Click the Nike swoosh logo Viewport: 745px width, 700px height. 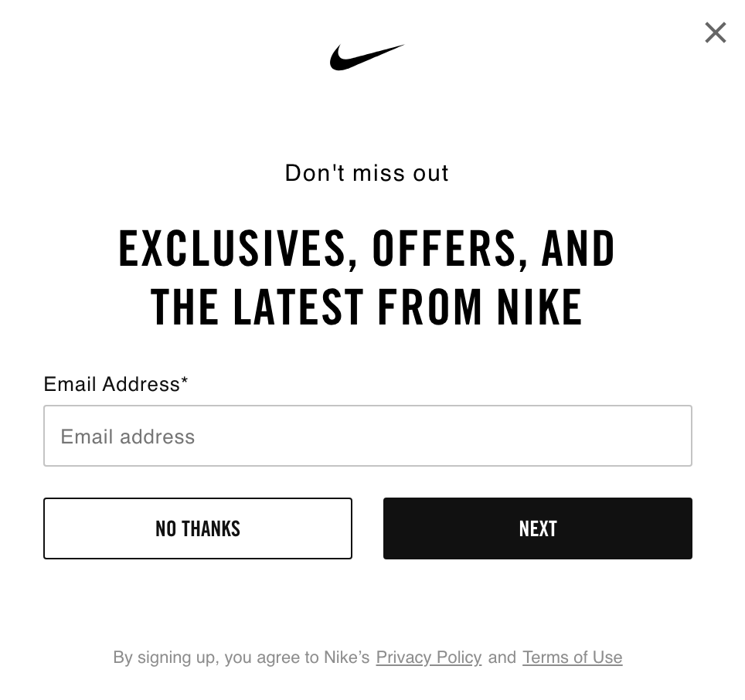pyautogui.click(x=367, y=57)
